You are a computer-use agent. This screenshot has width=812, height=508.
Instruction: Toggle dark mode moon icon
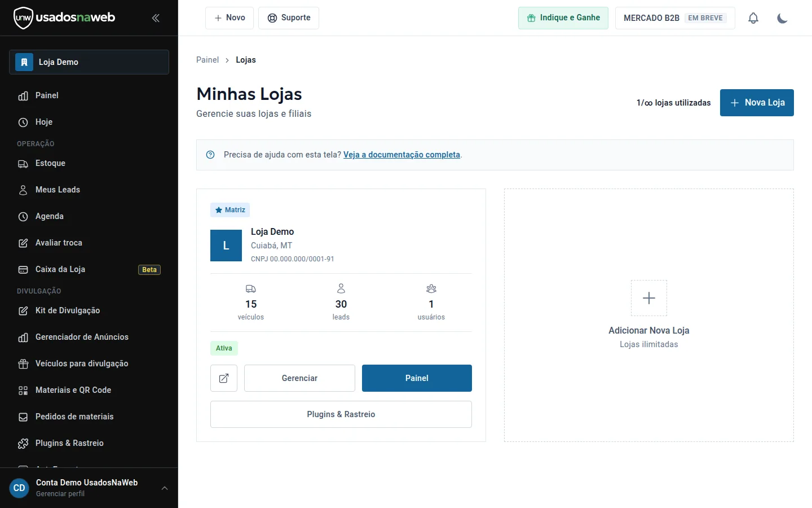782,18
